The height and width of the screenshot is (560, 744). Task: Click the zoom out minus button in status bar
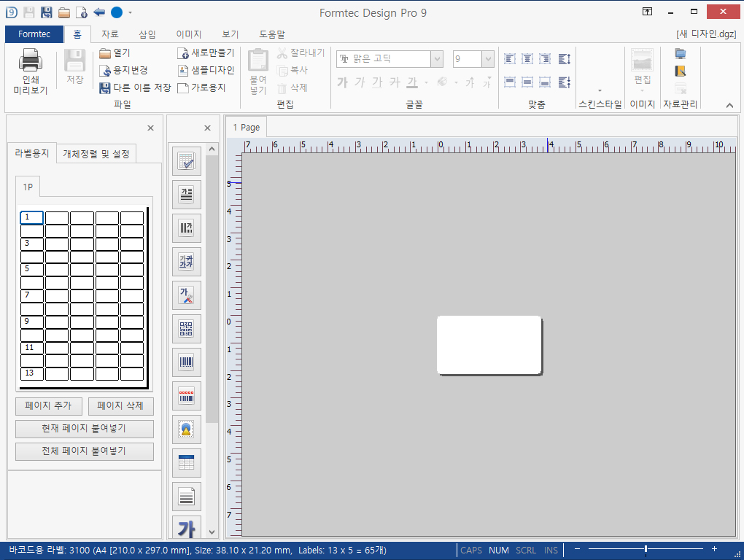[578, 549]
